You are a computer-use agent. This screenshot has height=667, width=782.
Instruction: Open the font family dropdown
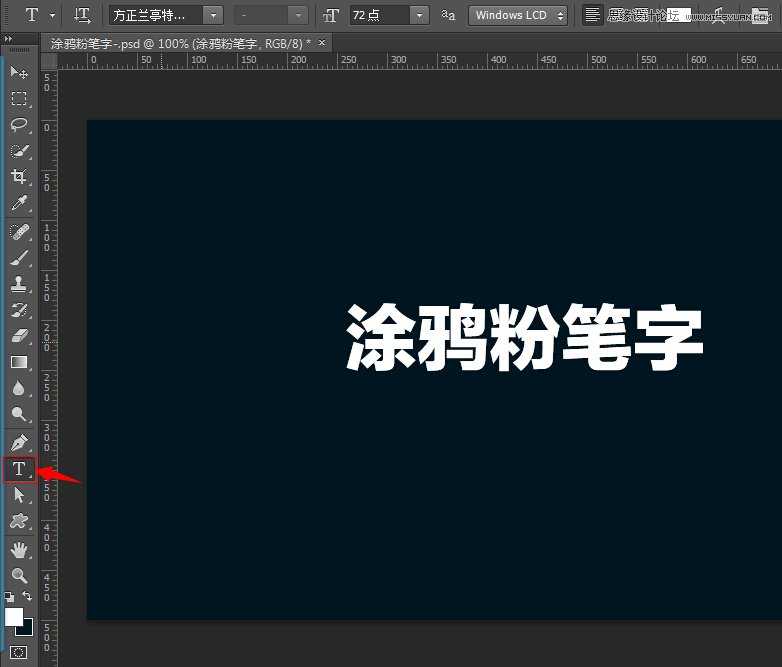tap(214, 15)
